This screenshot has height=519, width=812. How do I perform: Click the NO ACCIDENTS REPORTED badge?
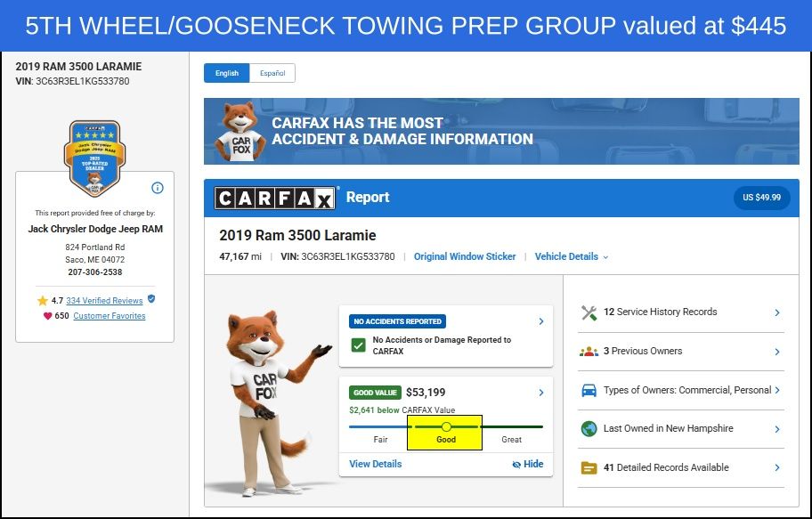(398, 321)
